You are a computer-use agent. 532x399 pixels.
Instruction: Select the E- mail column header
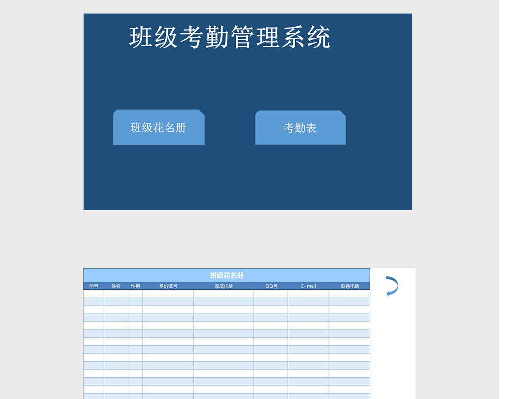coord(308,286)
